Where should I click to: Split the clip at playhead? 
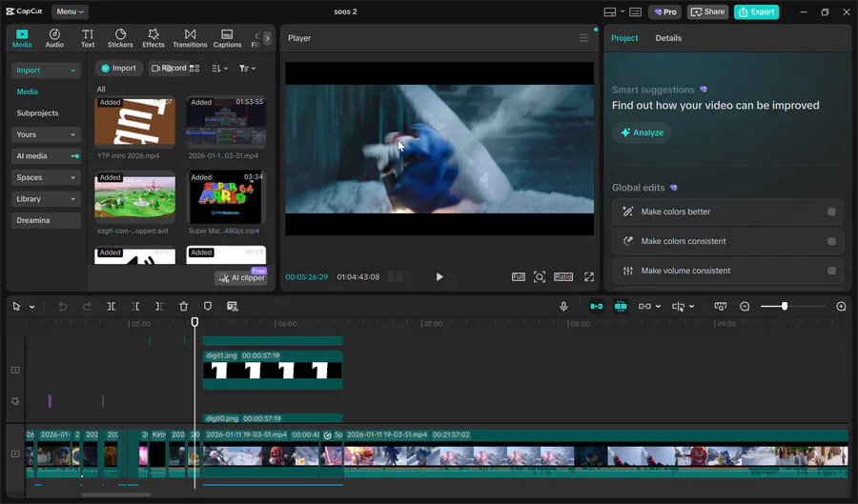(112, 306)
